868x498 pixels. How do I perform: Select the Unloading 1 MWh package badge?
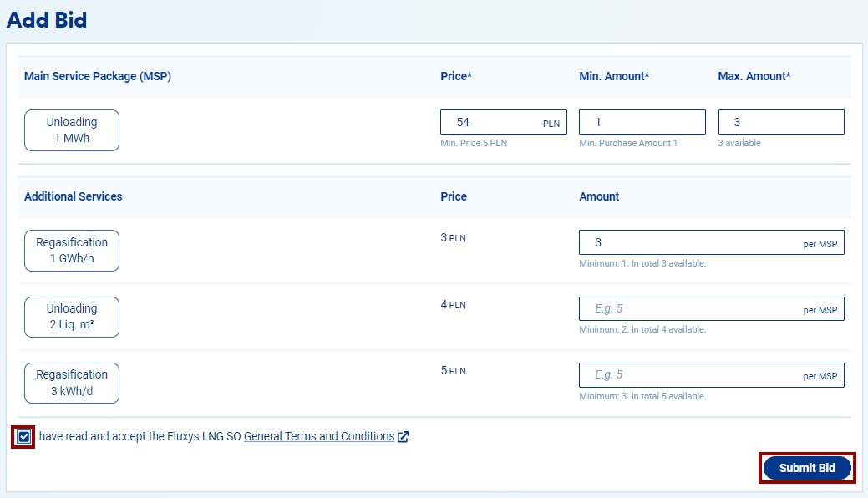[72, 130]
